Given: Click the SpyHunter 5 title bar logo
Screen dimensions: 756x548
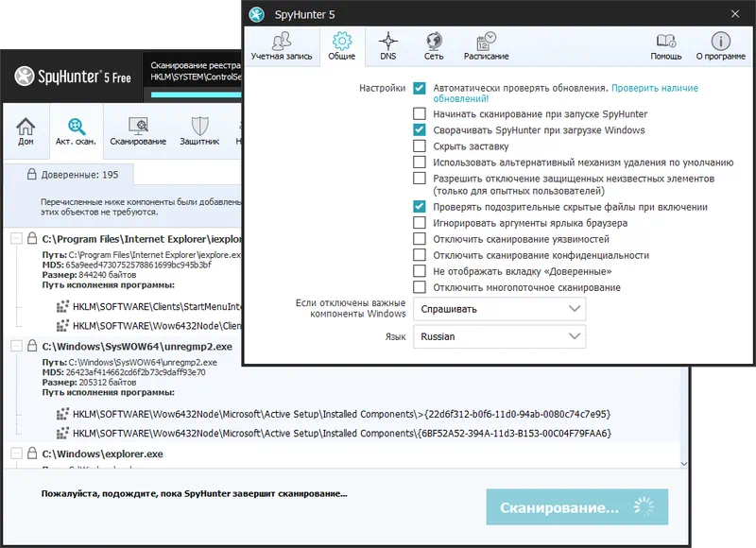Looking at the screenshot, I should click(x=257, y=14).
